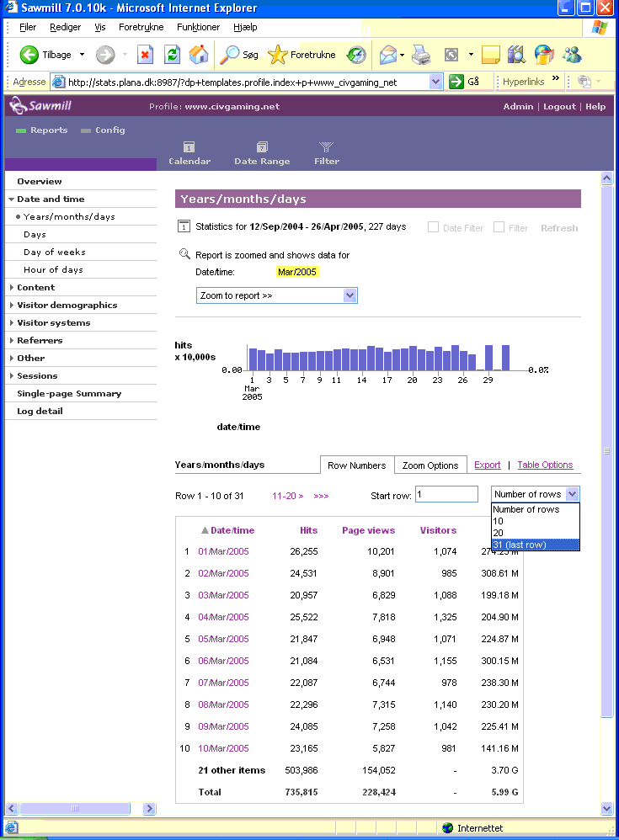Toggle the Date Filter checkbox

click(x=434, y=228)
